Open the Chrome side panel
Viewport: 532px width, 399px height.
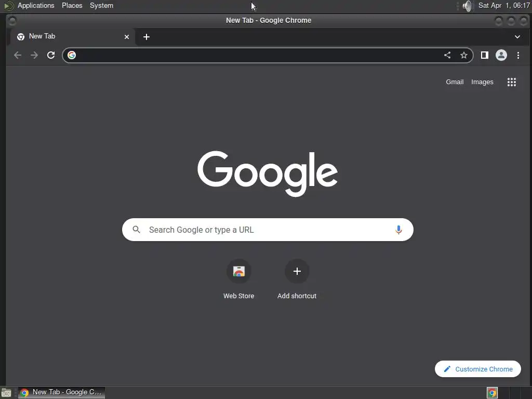click(x=485, y=55)
